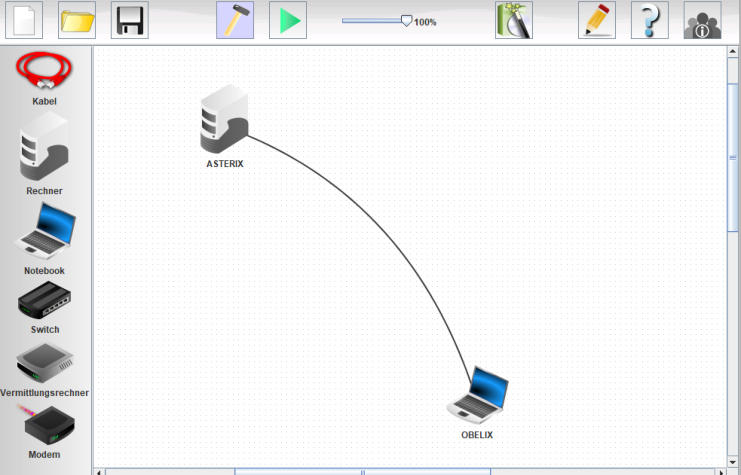Pick the Rechner computer component
Image resolution: width=741 pixels, height=475 pixels.
tap(44, 147)
